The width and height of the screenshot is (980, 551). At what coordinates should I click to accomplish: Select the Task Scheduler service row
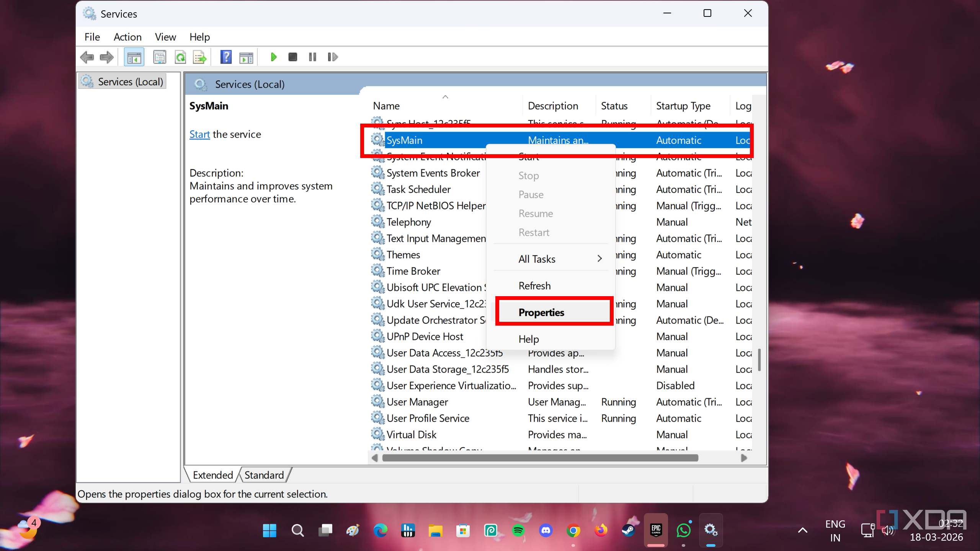coord(418,189)
